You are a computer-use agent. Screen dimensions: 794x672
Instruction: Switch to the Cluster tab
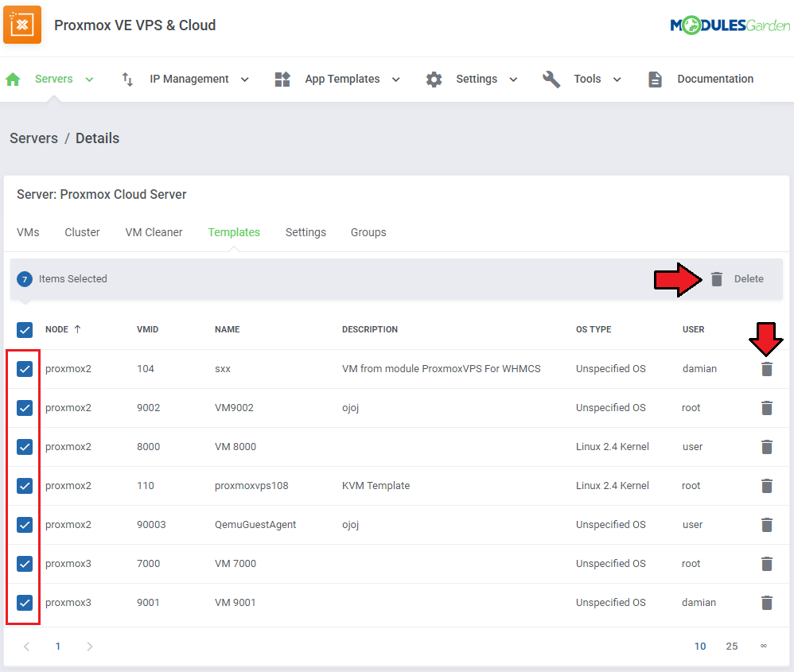pyautogui.click(x=82, y=232)
